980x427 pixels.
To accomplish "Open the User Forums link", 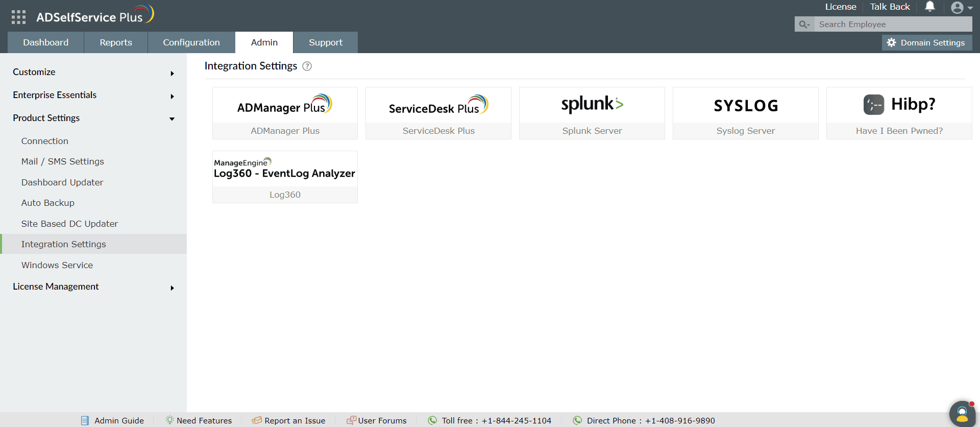I will (x=382, y=420).
